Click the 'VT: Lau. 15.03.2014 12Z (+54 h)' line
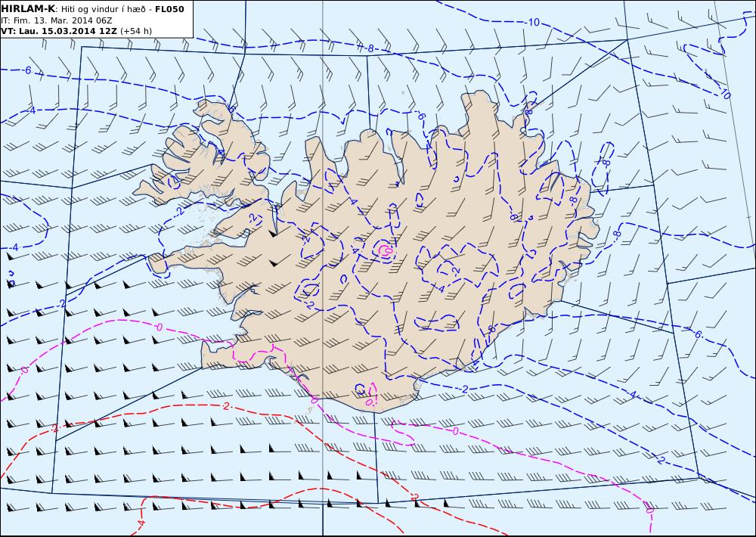Screen dimensions: 756x537 (x=76, y=31)
